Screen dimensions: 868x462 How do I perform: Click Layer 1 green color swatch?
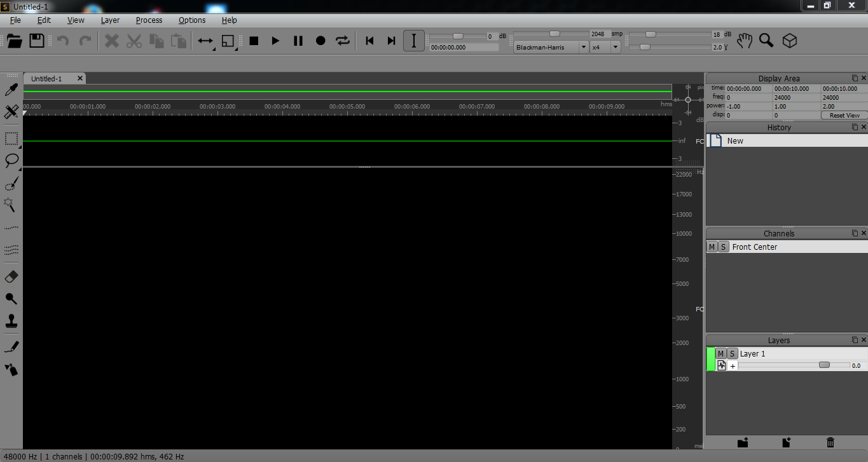(711, 359)
